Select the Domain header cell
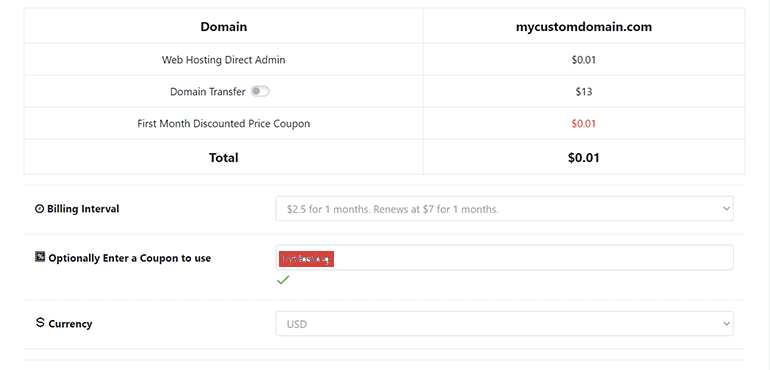 tap(223, 27)
